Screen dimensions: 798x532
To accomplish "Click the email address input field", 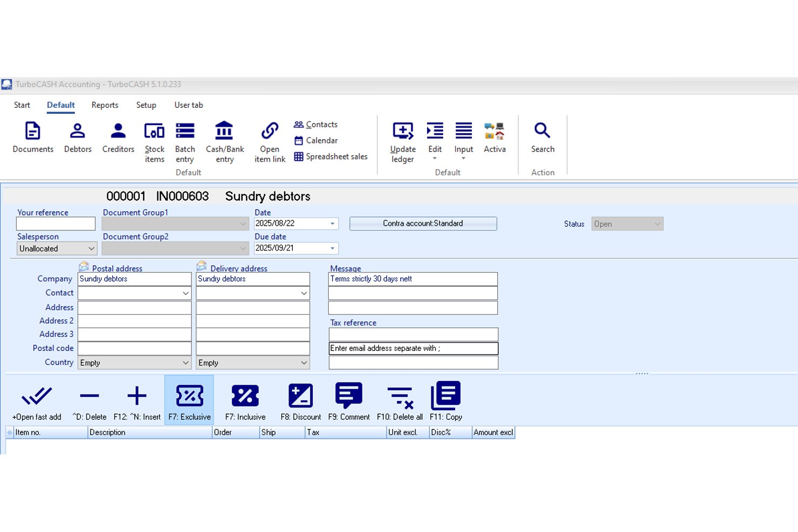I will click(414, 349).
